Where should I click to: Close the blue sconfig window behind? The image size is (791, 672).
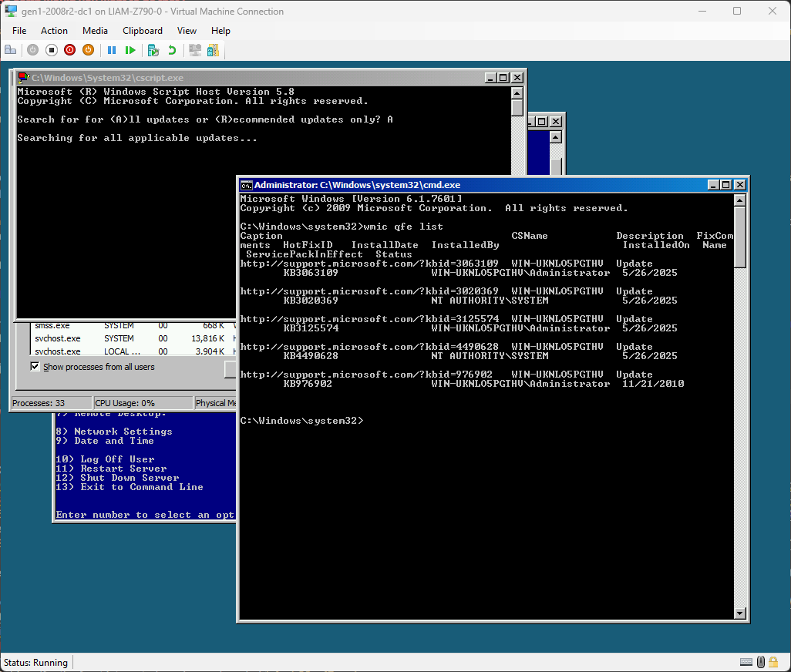pyautogui.click(x=555, y=122)
